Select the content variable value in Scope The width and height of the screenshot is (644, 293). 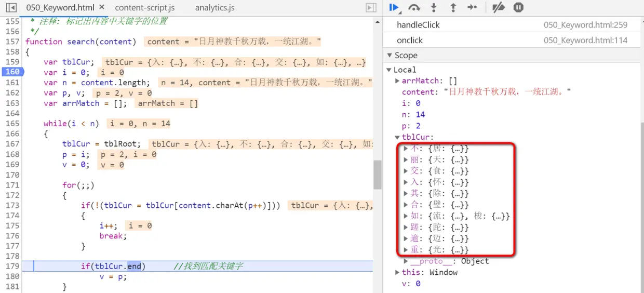[507, 92]
